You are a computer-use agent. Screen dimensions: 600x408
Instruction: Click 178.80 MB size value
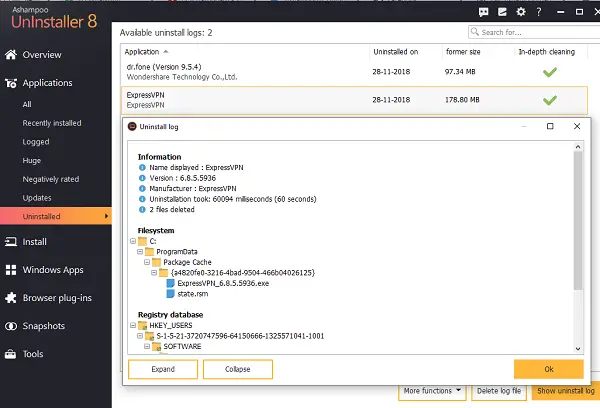pyautogui.click(x=462, y=100)
